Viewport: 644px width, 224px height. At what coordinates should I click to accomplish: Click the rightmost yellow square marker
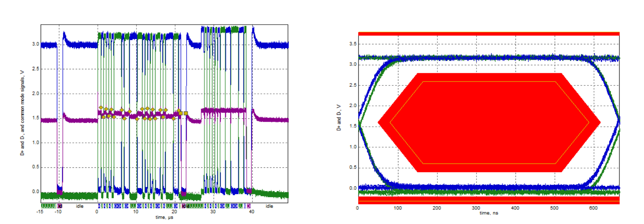(186, 113)
